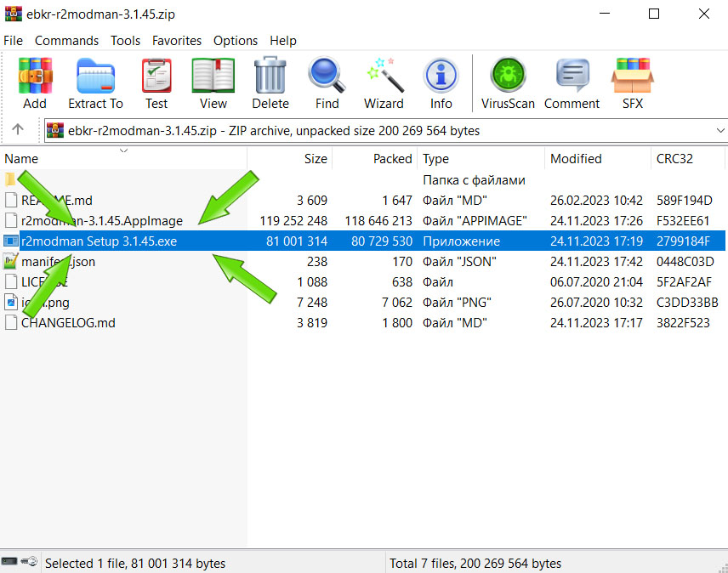Minimize the WinRAR window

605,14
